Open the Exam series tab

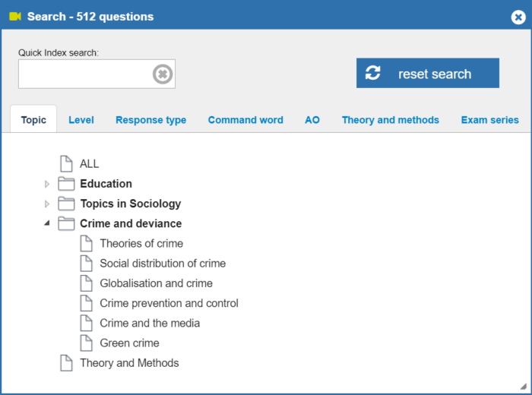coord(489,120)
